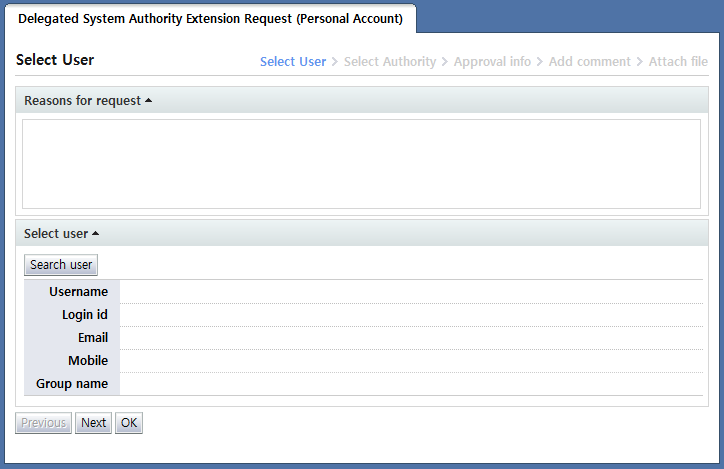Screen dimensions: 724x469
Task: Open the Delegated System Authority Extension Request tab
Action: coord(210,19)
